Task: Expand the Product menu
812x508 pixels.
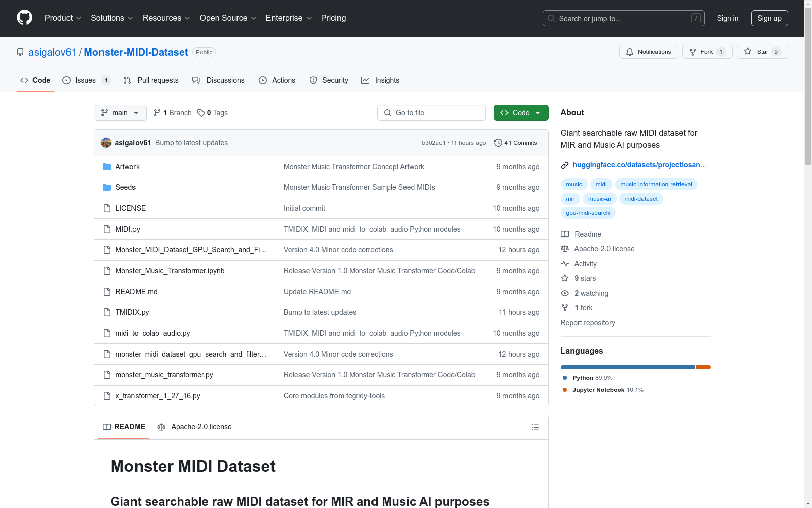Action: [63, 18]
